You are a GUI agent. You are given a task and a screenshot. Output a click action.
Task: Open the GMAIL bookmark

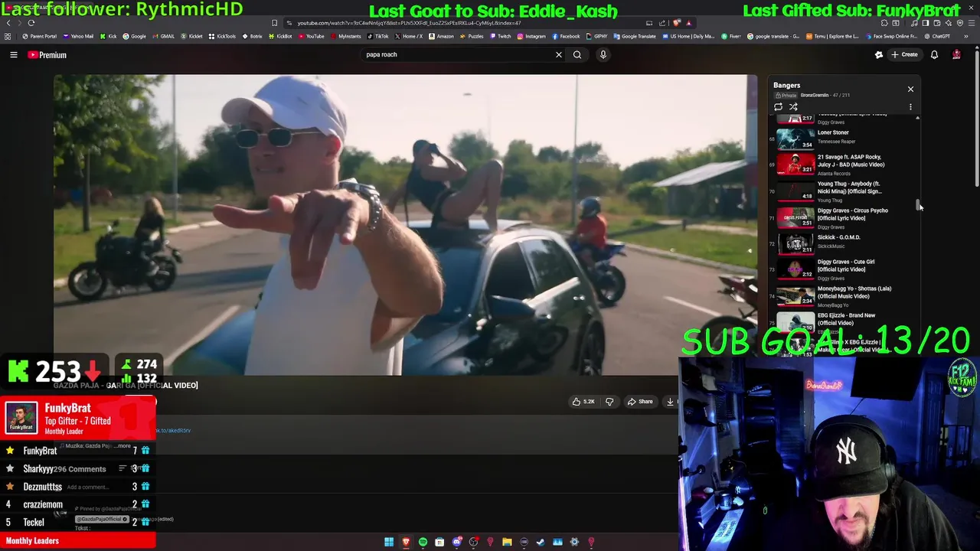(x=164, y=36)
